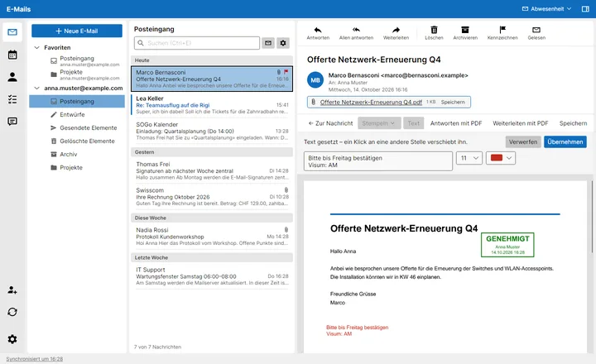
Task: Click the Suchen search field
Action: pyautogui.click(x=197, y=43)
